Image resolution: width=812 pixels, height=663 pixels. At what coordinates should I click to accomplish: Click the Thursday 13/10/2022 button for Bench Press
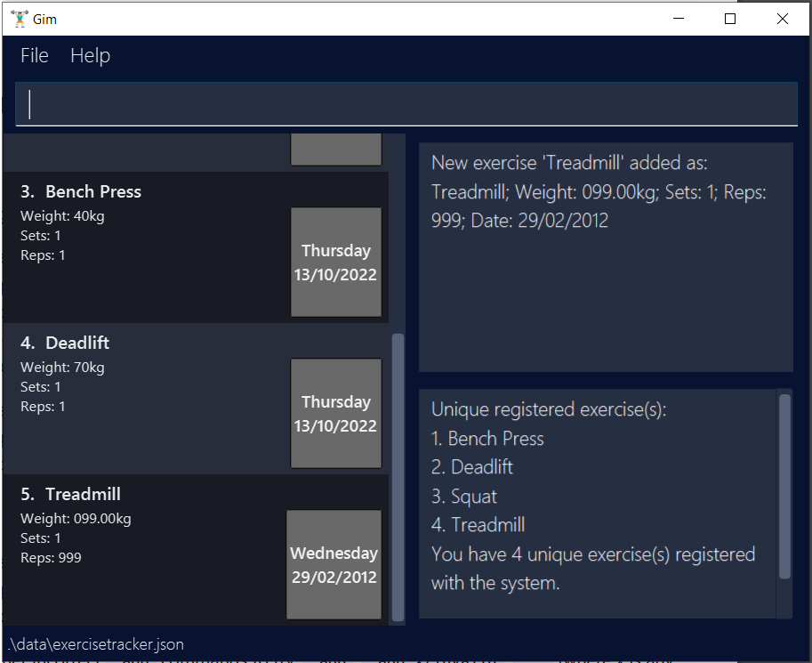335,263
